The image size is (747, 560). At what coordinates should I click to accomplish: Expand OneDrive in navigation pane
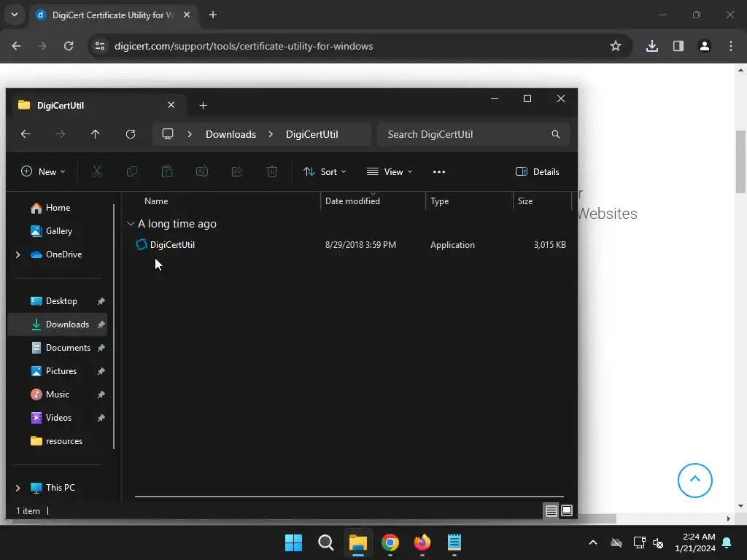click(x=18, y=254)
